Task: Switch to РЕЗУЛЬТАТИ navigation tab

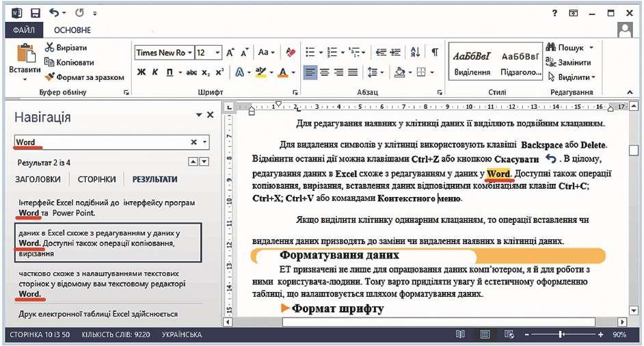Action: pyautogui.click(x=155, y=180)
